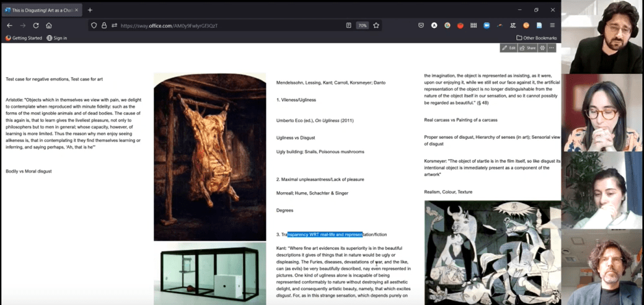Go to the Firefox home page icon

tap(49, 25)
